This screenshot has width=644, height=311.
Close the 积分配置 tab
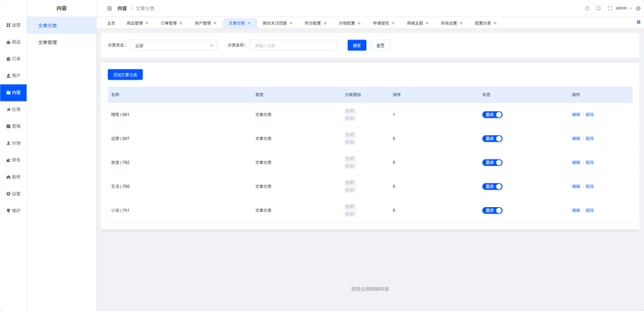coord(325,23)
